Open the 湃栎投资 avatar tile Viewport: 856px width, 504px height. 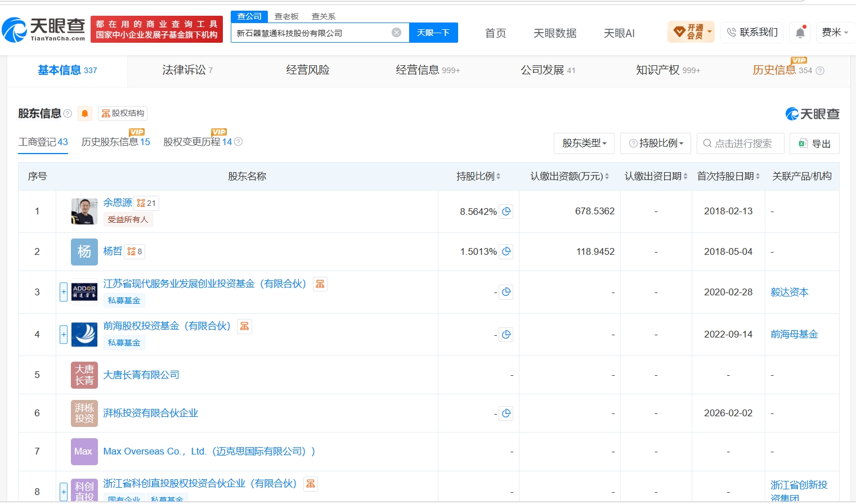(84, 413)
